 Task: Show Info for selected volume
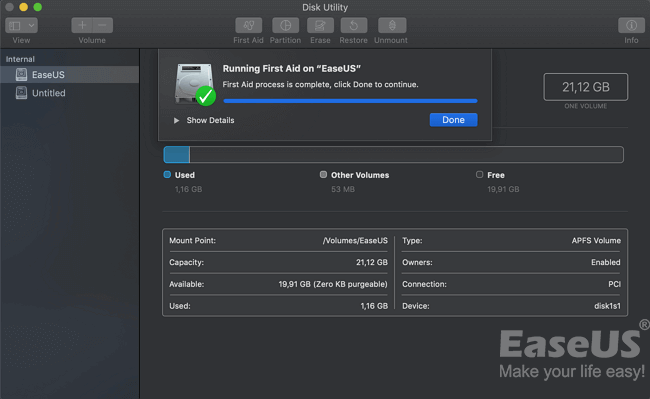tap(631, 26)
